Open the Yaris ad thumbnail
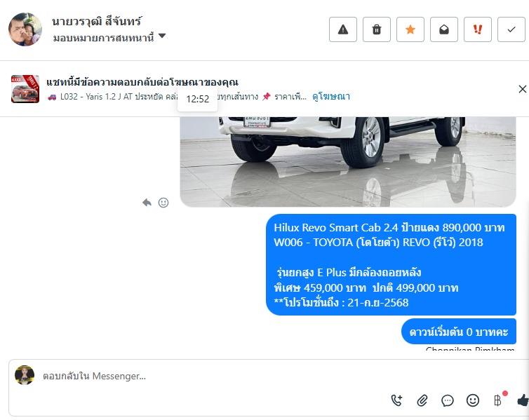529x420 pixels. click(x=25, y=89)
